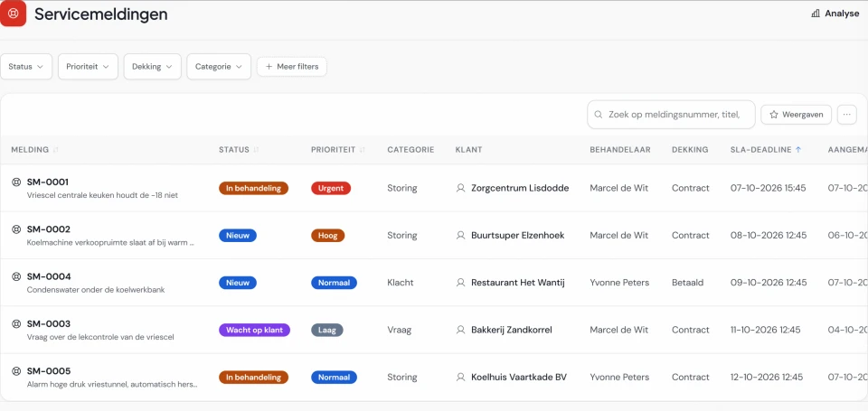Click the Wacht op klant status badge

(x=254, y=330)
